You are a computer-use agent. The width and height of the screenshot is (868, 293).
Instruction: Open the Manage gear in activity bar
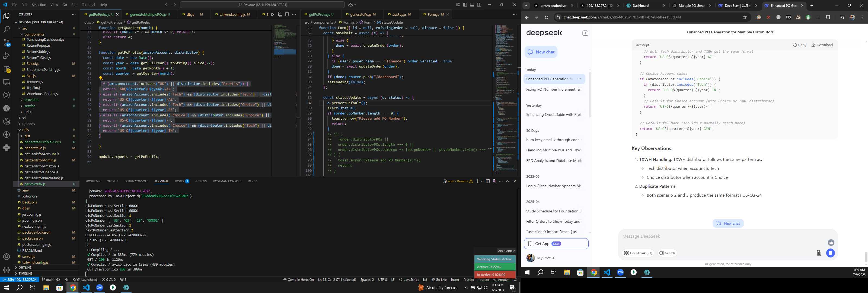[x=7, y=270]
